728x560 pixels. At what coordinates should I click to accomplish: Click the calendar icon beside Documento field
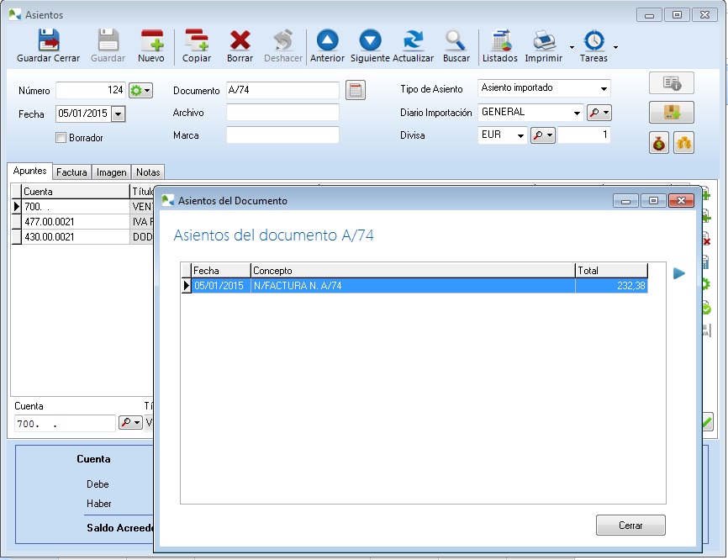(356, 91)
